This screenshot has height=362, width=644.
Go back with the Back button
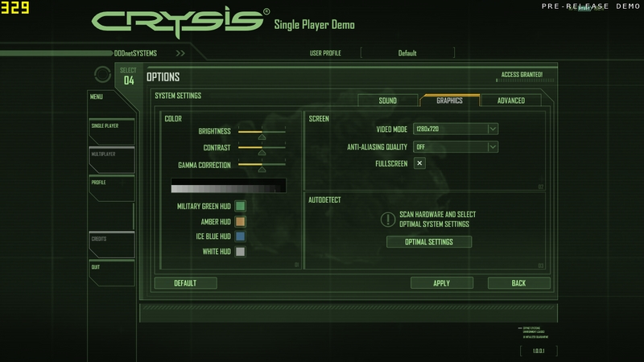(x=518, y=283)
